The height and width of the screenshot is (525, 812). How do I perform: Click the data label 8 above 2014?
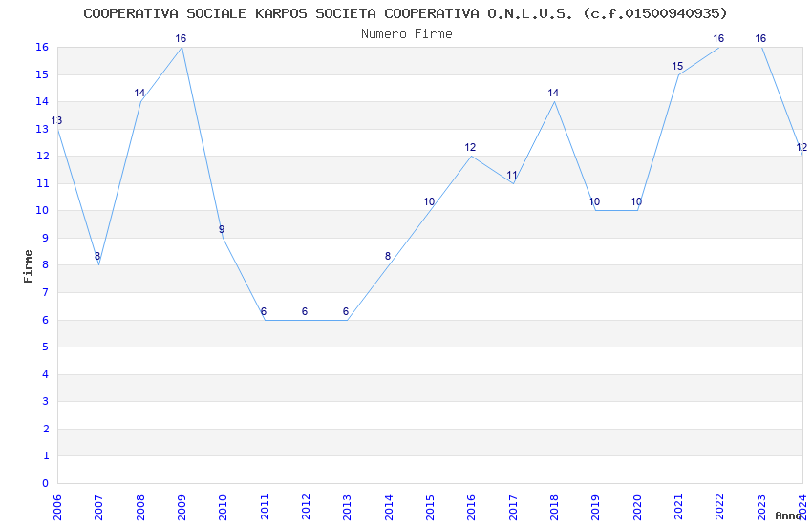(387, 256)
